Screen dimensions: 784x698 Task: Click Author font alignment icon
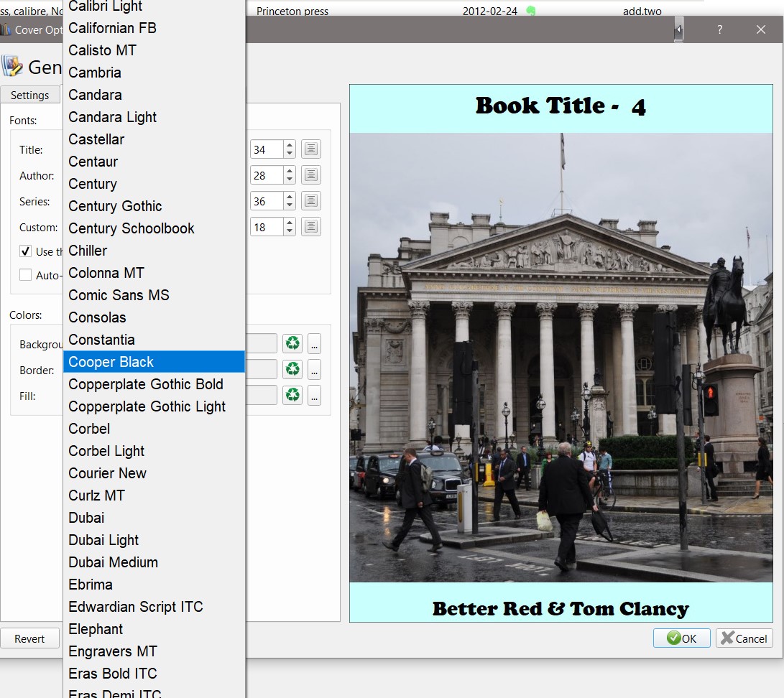pyautogui.click(x=310, y=175)
